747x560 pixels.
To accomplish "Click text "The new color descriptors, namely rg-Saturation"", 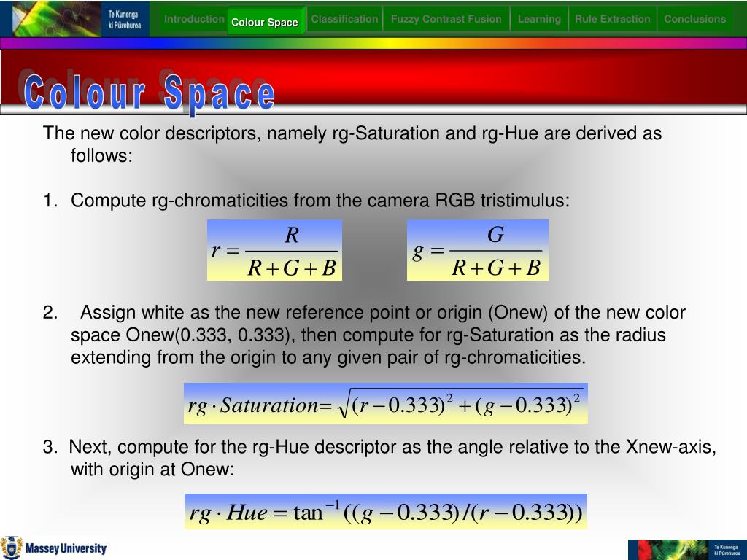I will click(241, 133).
